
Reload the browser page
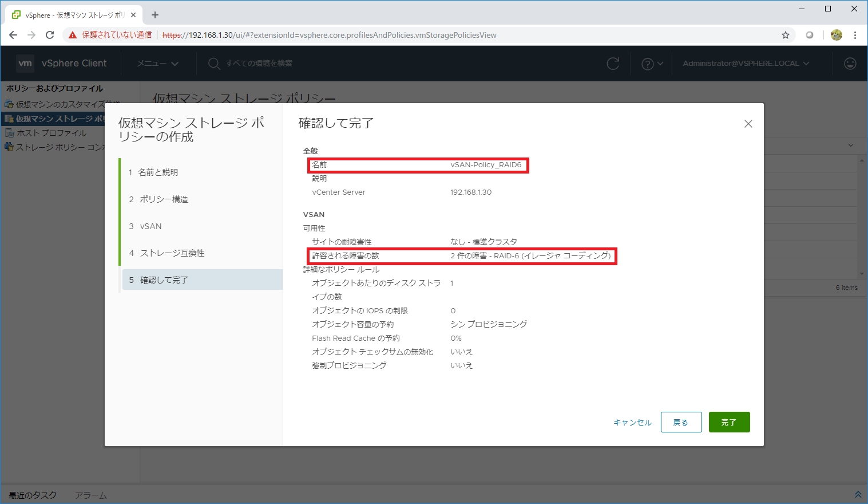(50, 35)
